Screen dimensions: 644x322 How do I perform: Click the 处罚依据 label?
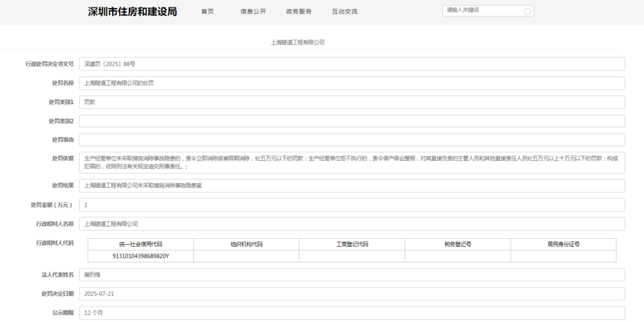pos(63,158)
